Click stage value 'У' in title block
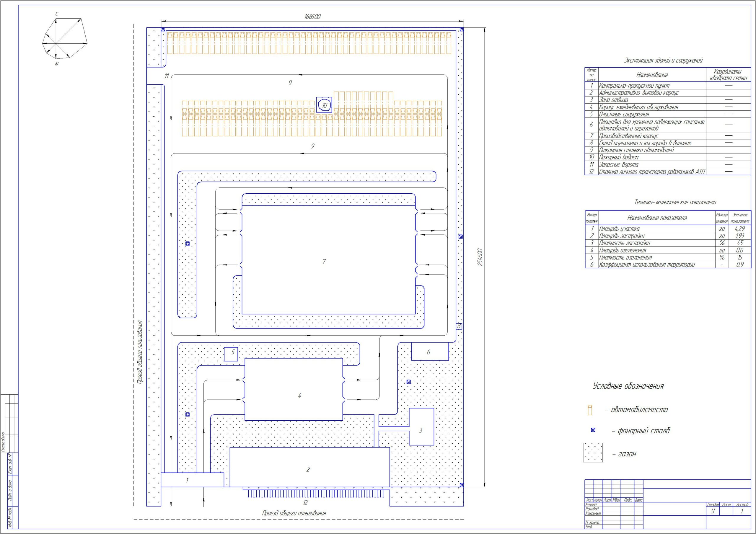Screen dimensions: 756x534 click(x=713, y=511)
